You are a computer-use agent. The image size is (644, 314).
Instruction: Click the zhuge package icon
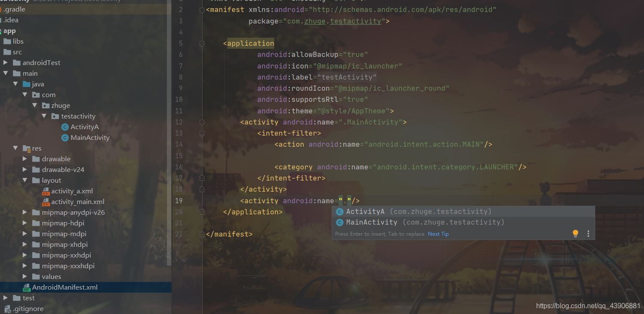(46, 105)
